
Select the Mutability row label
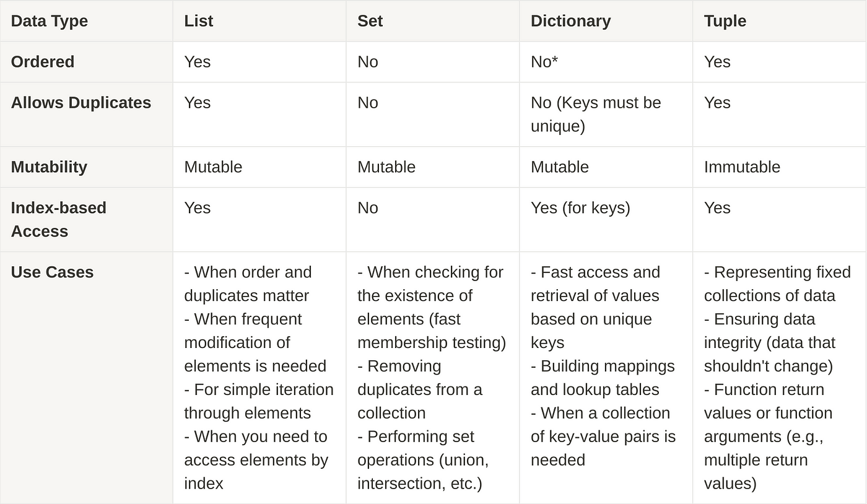86,167
